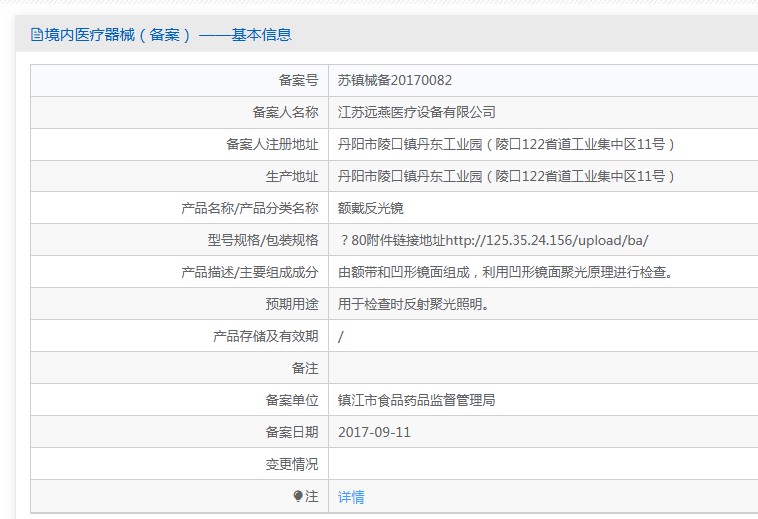The height and width of the screenshot is (519, 758).
Task: Select the 备案人名称 label
Action: pos(285,112)
